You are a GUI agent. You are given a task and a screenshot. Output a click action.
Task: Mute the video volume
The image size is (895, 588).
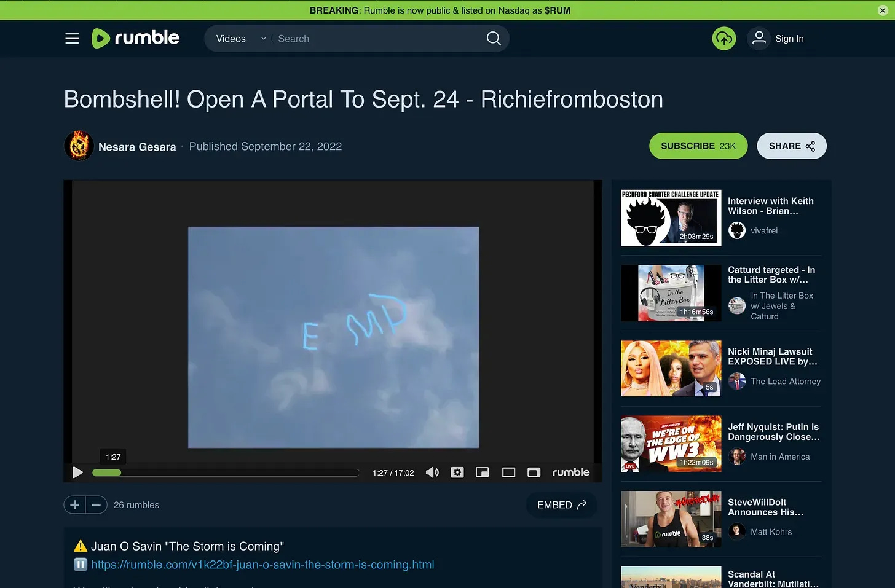coord(433,472)
